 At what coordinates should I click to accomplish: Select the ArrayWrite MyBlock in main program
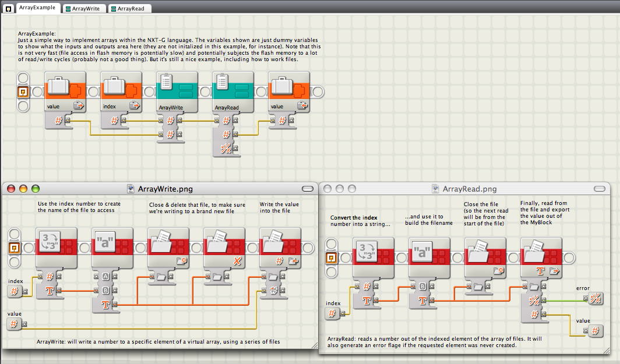(x=177, y=92)
